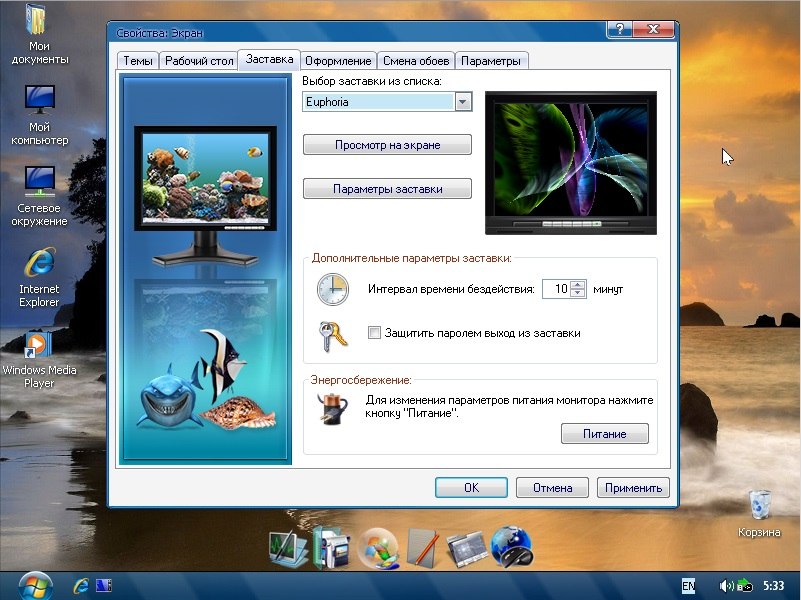Open the Корзина recycle bin icon
801x600 pixels.
[759, 505]
